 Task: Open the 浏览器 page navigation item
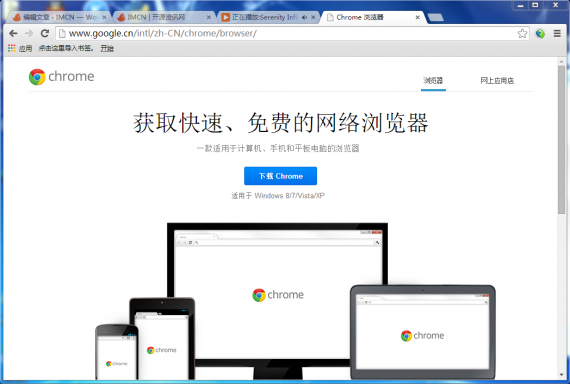pos(433,80)
